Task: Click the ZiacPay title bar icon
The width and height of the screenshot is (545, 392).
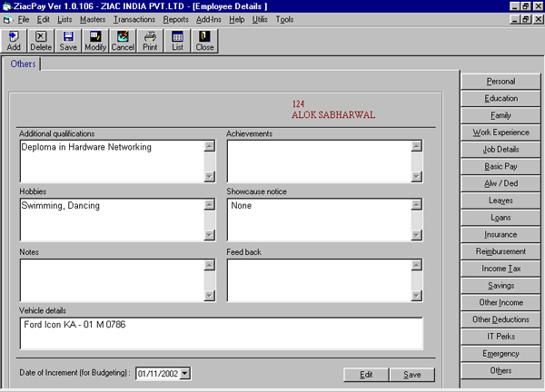Action: click(6, 6)
